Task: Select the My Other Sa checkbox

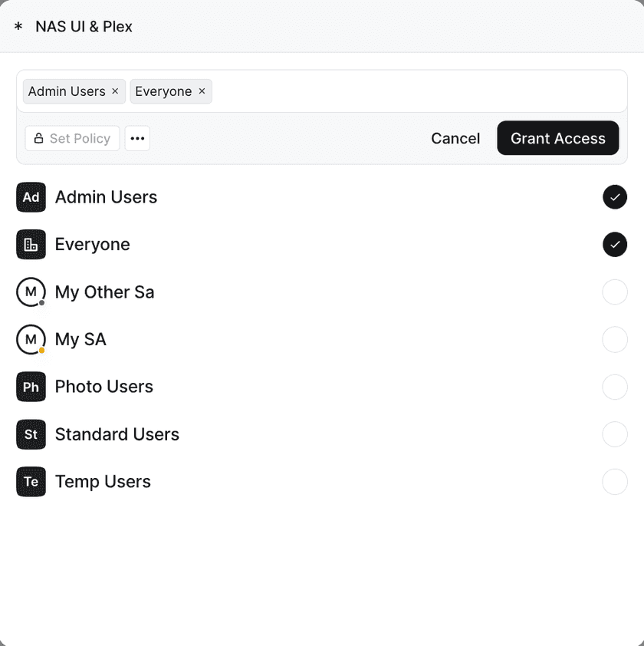Action: click(x=615, y=292)
